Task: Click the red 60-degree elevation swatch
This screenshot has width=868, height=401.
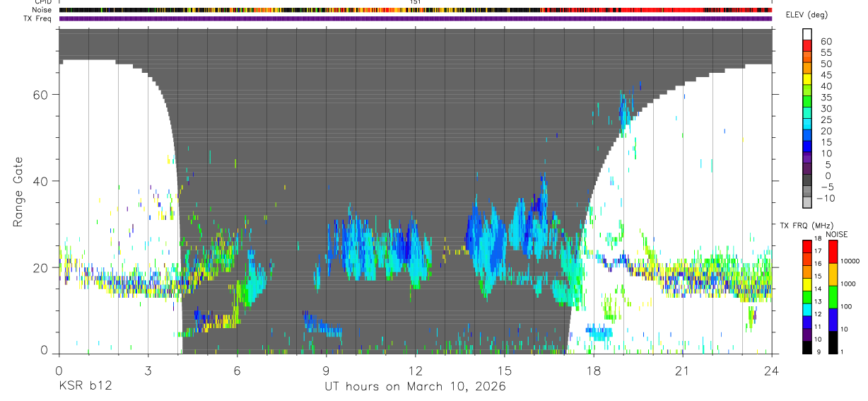Action: 807,44
